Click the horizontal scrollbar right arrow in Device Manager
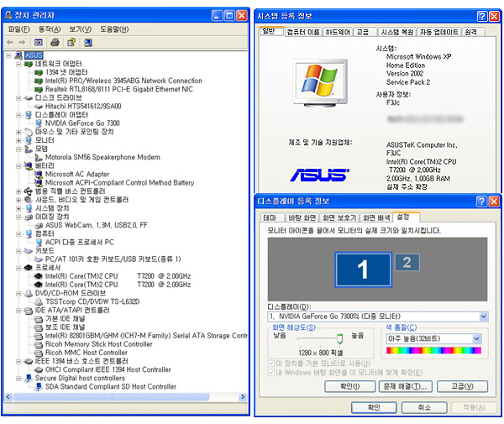The image size is (504, 424). (x=244, y=397)
